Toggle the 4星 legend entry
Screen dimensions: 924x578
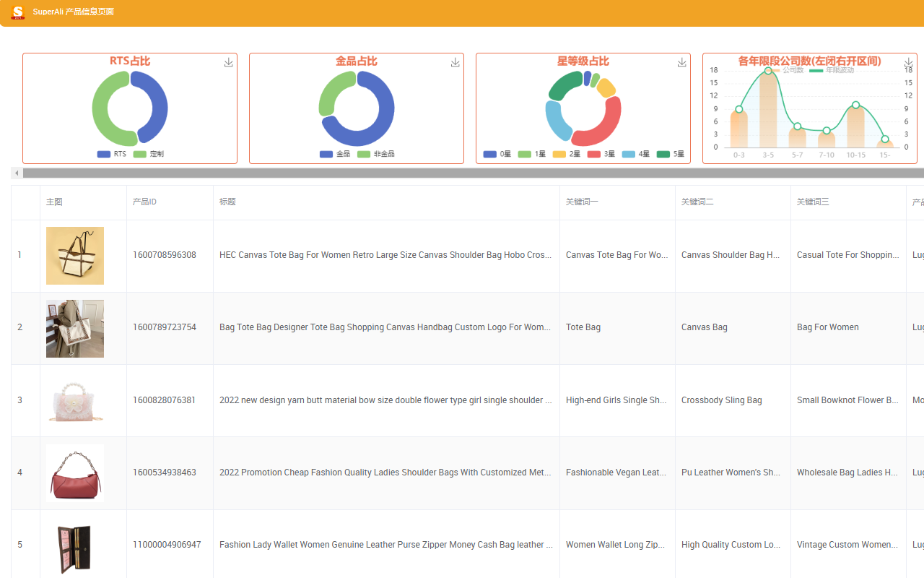coord(636,154)
